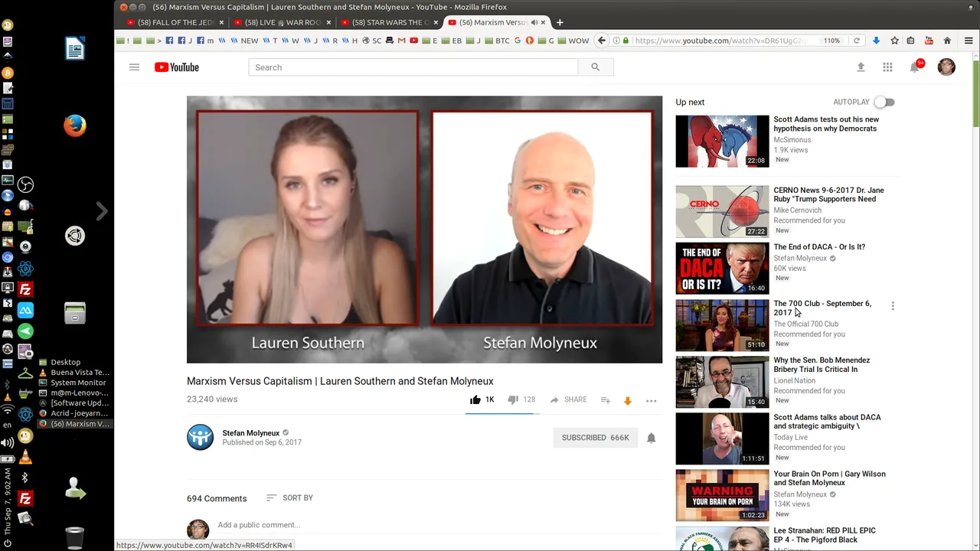
Task: Switch to FALL OF THE JEDI tab
Action: [175, 22]
